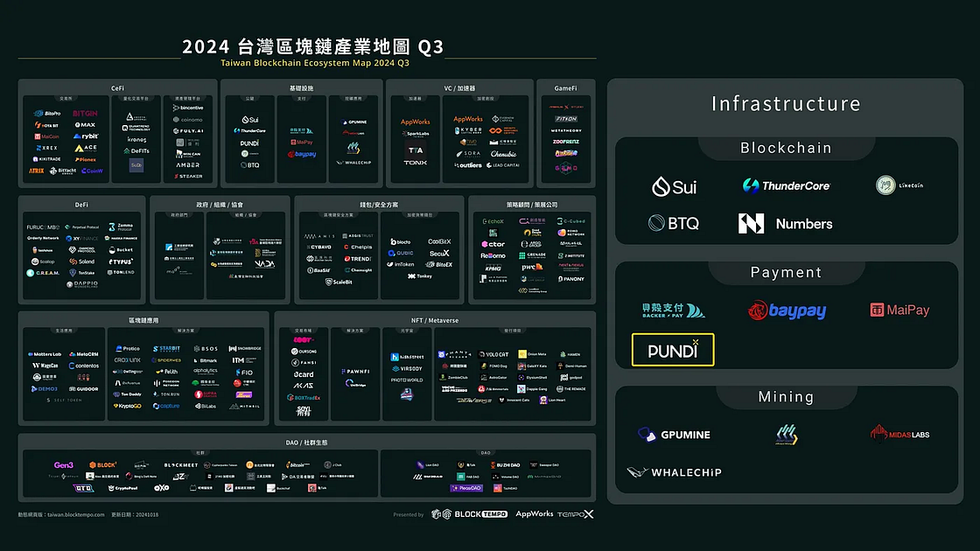Screen dimensions: 980x551
Task: Click the large WHALECHIP logo
Action: click(x=674, y=472)
